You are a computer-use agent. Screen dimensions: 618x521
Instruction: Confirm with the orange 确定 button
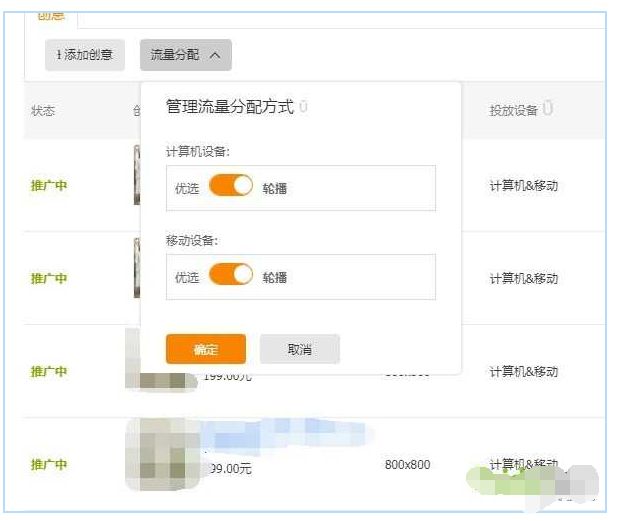tap(206, 349)
